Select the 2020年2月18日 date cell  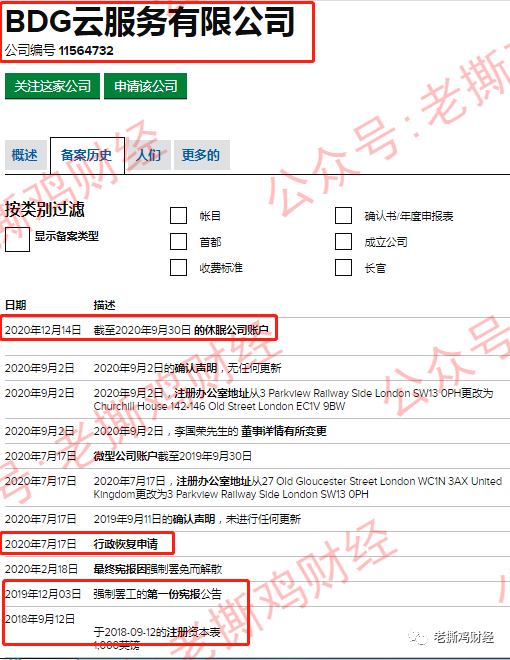pos(41,569)
